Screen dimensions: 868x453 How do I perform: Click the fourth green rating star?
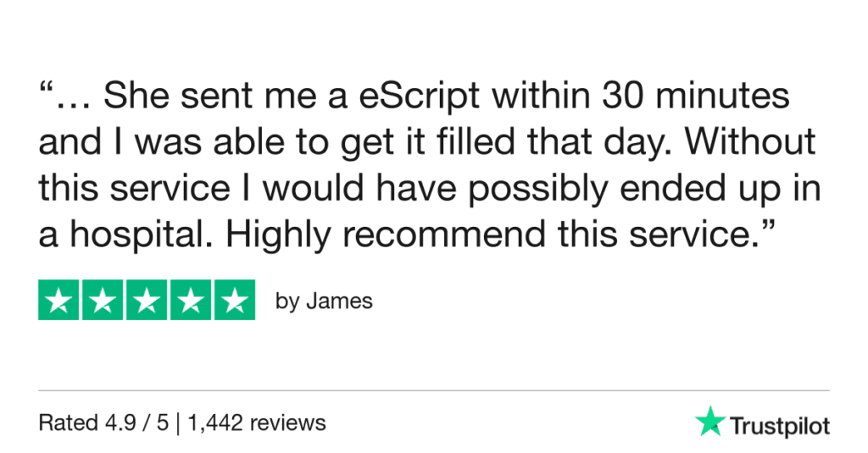[190, 300]
